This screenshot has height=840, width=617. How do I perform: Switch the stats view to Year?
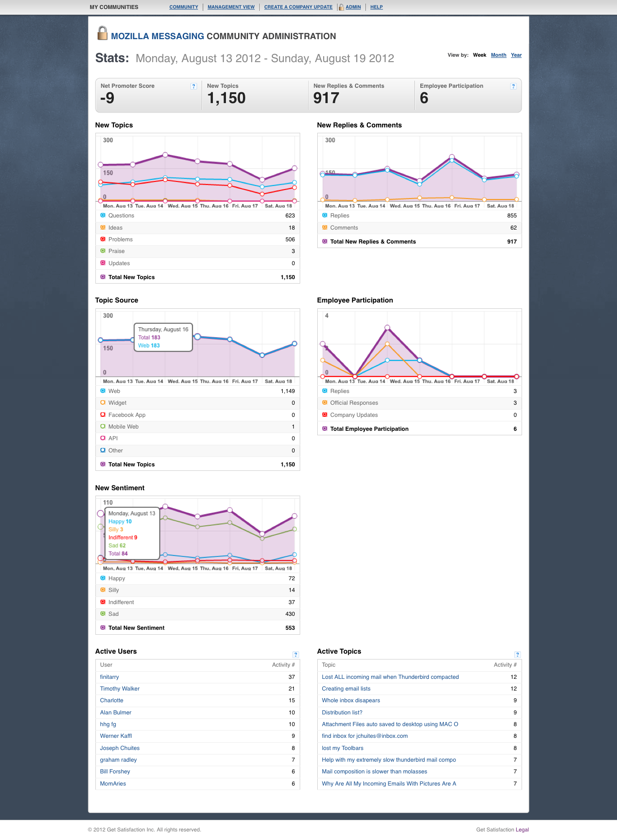pyautogui.click(x=516, y=55)
